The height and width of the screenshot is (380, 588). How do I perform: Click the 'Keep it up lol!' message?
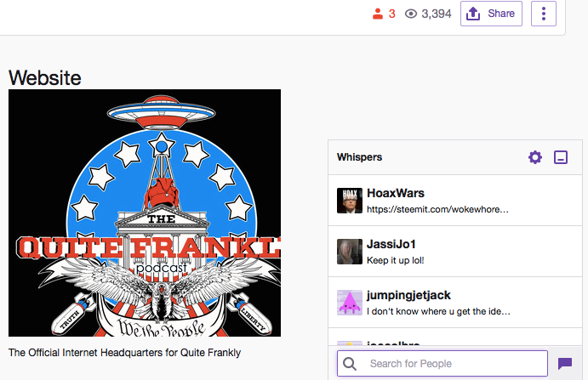pos(395,260)
